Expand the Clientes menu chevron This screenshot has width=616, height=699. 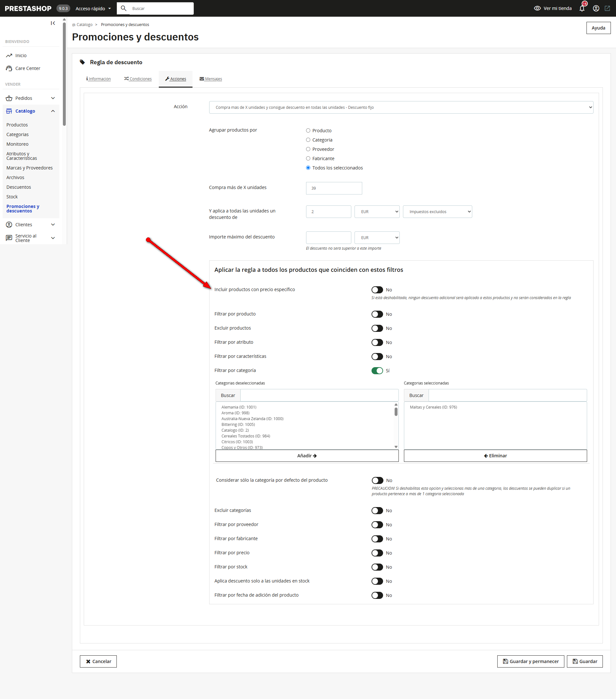[x=53, y=225]
